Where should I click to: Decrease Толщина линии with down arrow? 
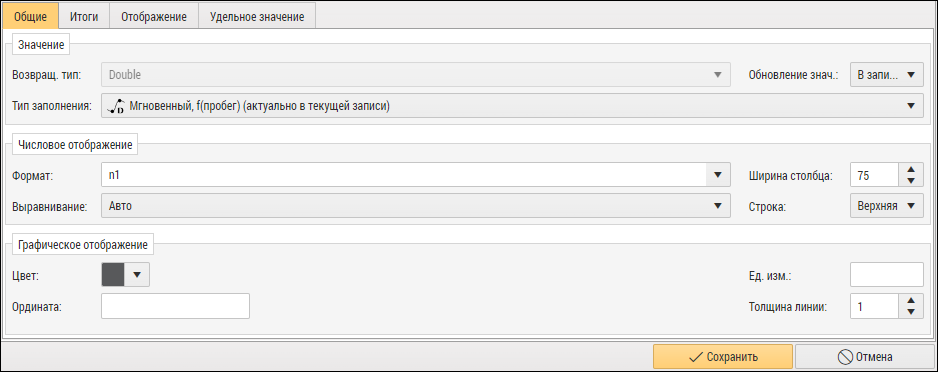[x=911, y=312]
